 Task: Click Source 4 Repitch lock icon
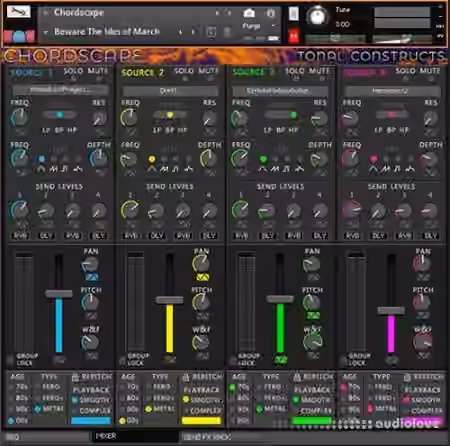tap(407, 377)
